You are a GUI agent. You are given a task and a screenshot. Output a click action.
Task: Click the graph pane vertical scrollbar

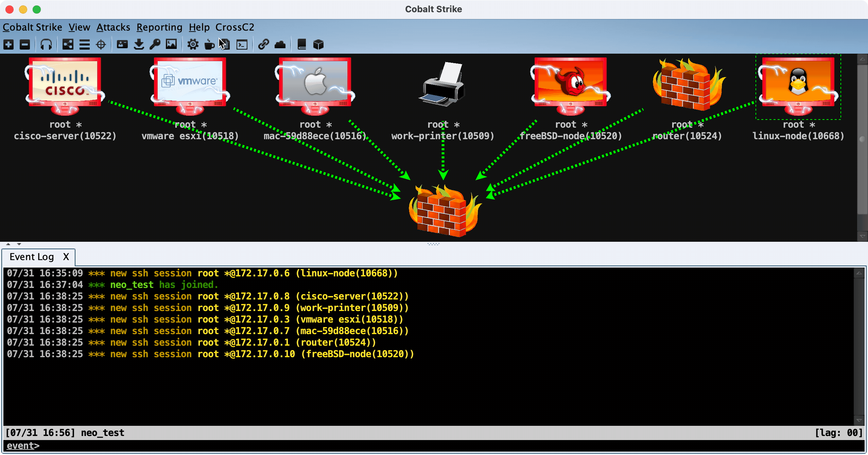(x=862, y=139)
